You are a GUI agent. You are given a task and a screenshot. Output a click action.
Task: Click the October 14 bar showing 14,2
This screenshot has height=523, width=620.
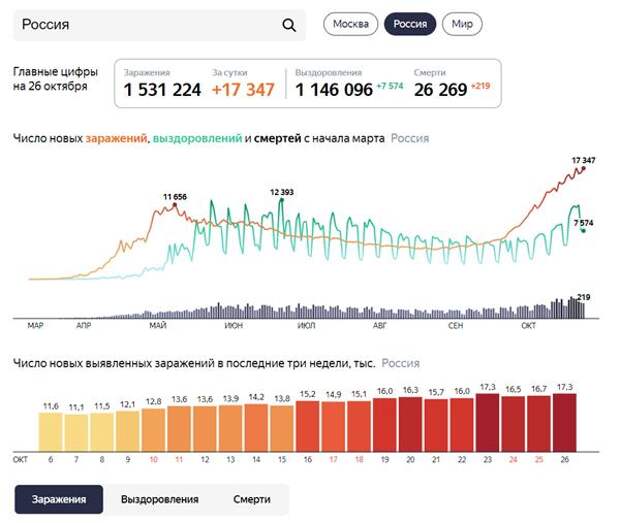click(x=256, y=428)
